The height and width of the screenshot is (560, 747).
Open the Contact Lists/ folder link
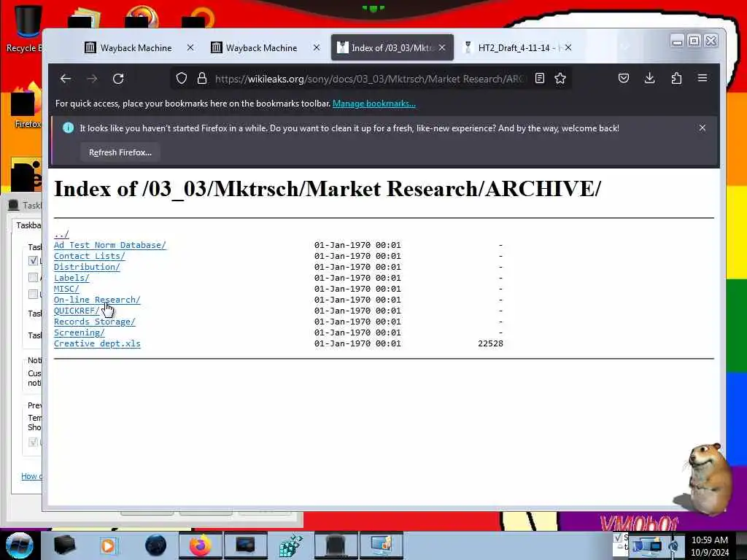[x=89, y=256]
